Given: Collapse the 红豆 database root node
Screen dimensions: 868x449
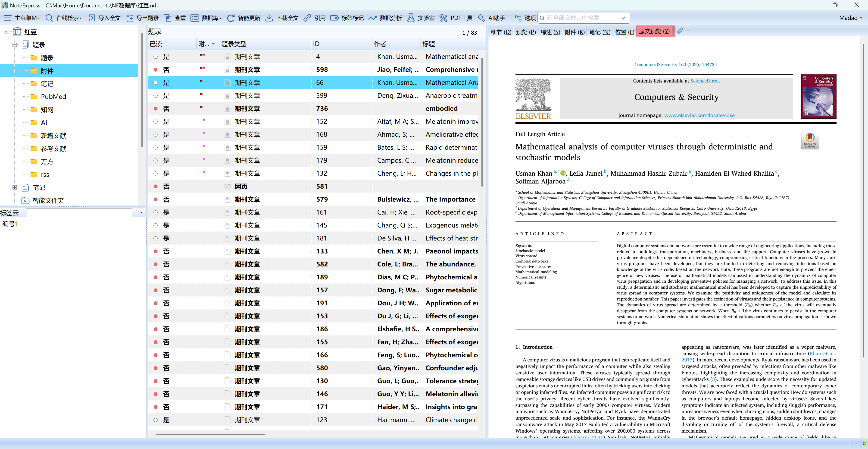Looking at the screenshot, I should (6, 32).
